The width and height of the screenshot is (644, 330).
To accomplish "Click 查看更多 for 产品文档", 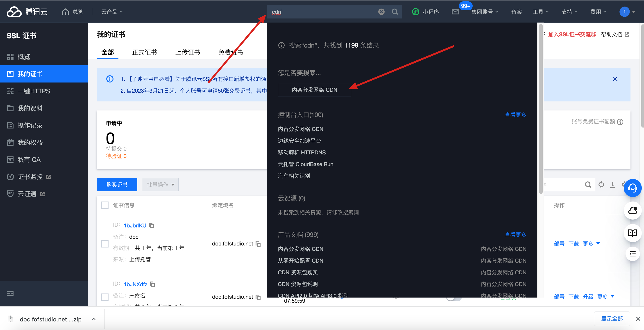I will [x=515, y=235].
